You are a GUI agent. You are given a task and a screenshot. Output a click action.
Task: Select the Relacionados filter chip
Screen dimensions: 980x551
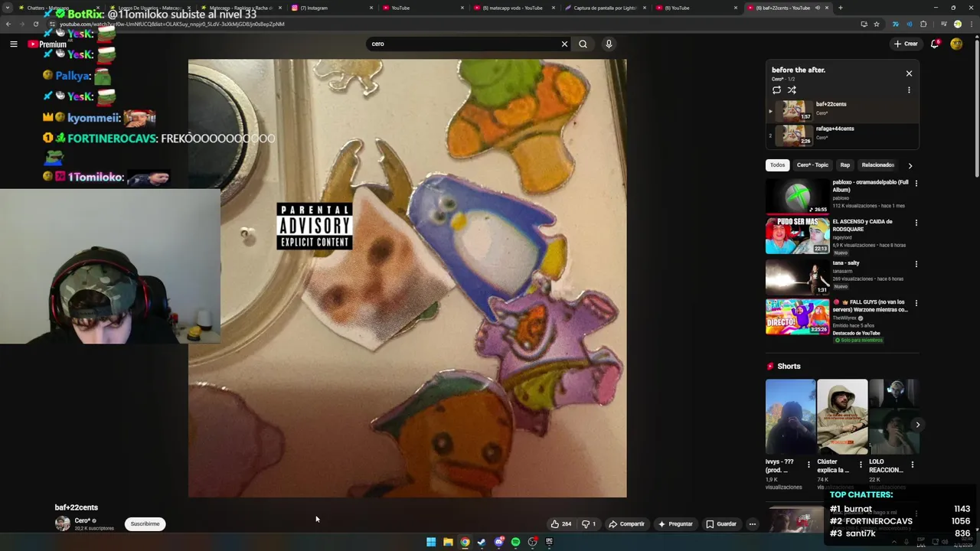877,165
